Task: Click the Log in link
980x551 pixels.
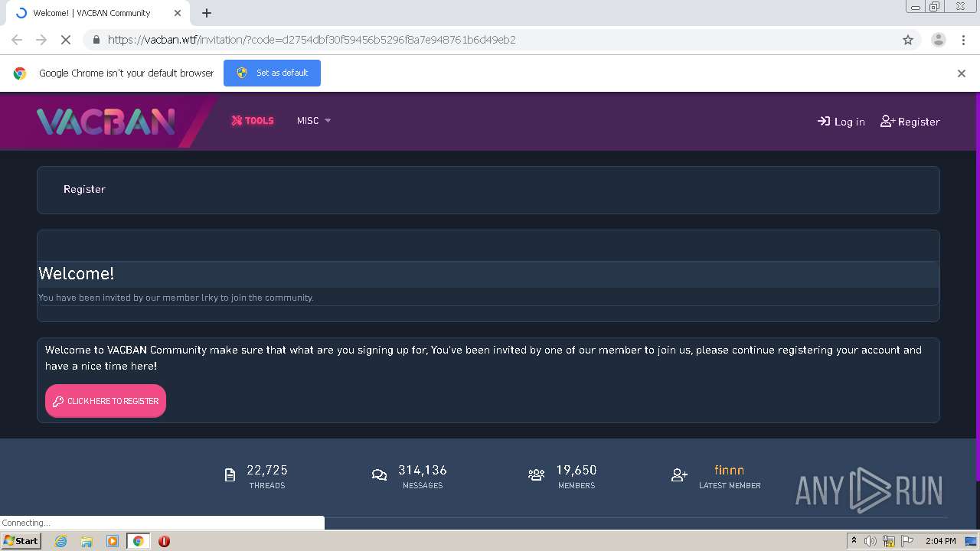Action: point(841,121)
